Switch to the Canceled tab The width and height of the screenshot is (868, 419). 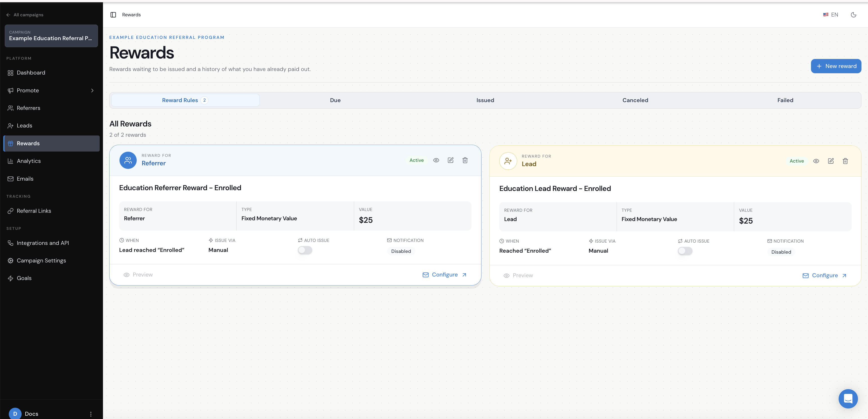click(635, 100)
